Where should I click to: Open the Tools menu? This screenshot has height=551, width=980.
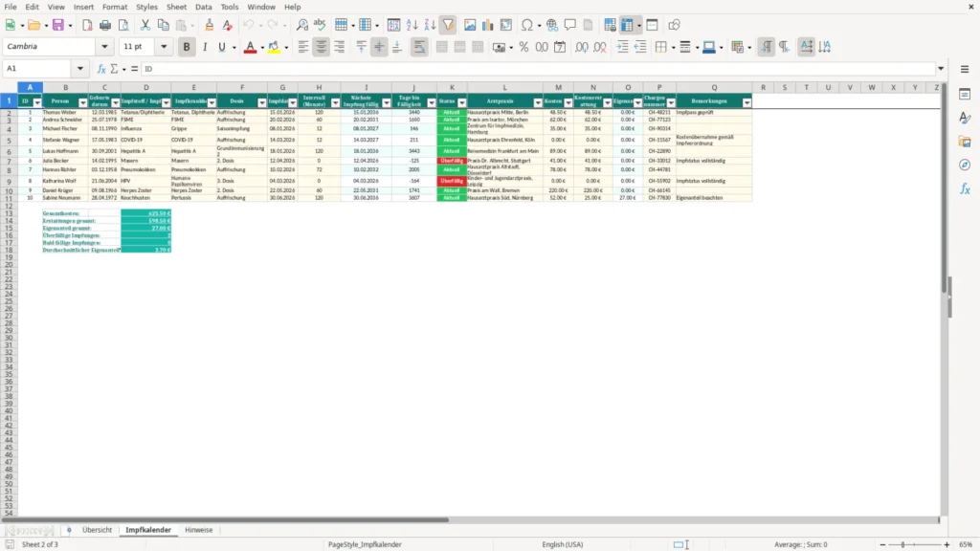tap(230, 7)
